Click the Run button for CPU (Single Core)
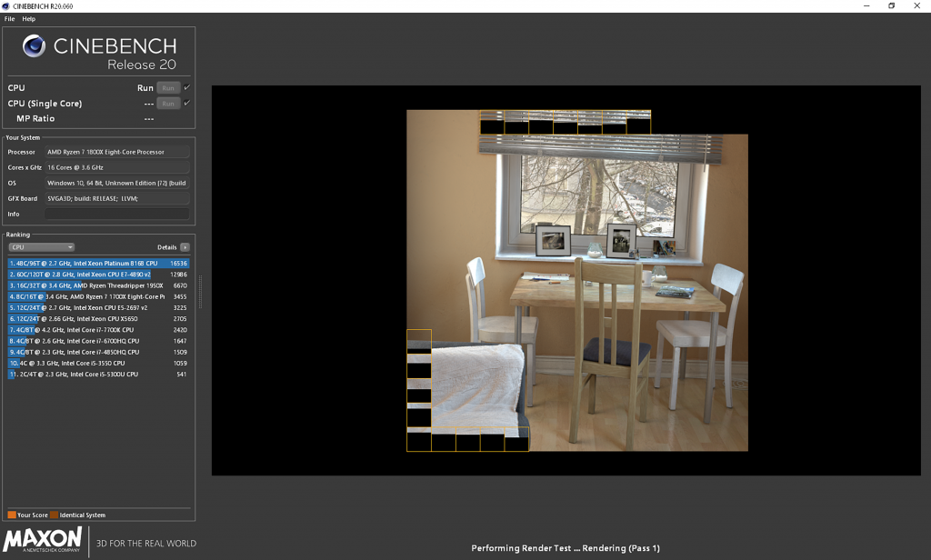Screen dimensions: 931x560 click(x=168, y=104)
